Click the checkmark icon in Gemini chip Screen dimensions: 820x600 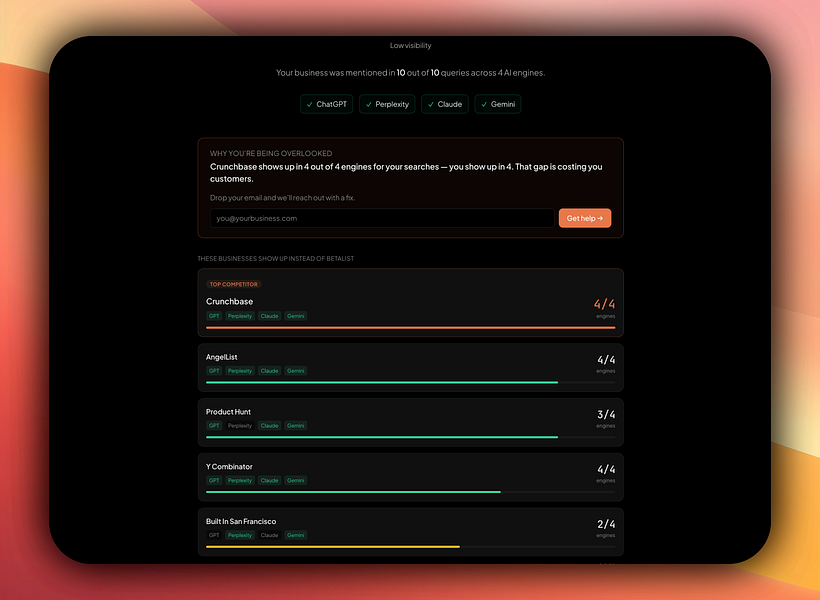[484, 105]
